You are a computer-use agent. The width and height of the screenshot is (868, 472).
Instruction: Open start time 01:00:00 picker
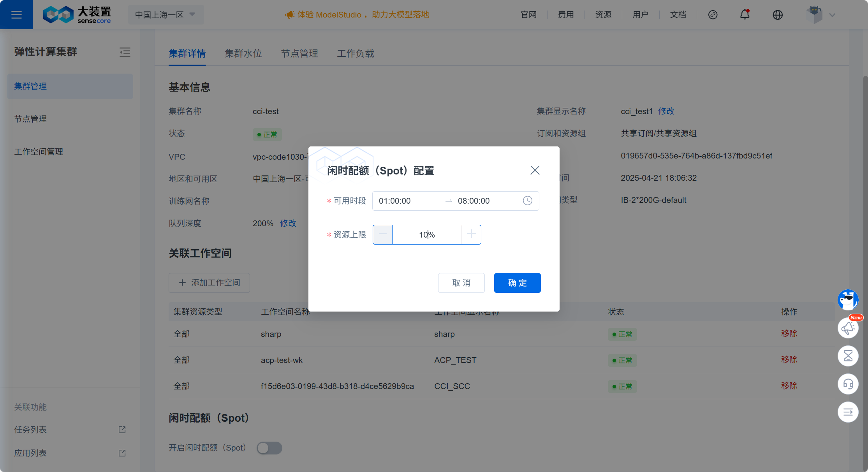[x=405, y=201]
